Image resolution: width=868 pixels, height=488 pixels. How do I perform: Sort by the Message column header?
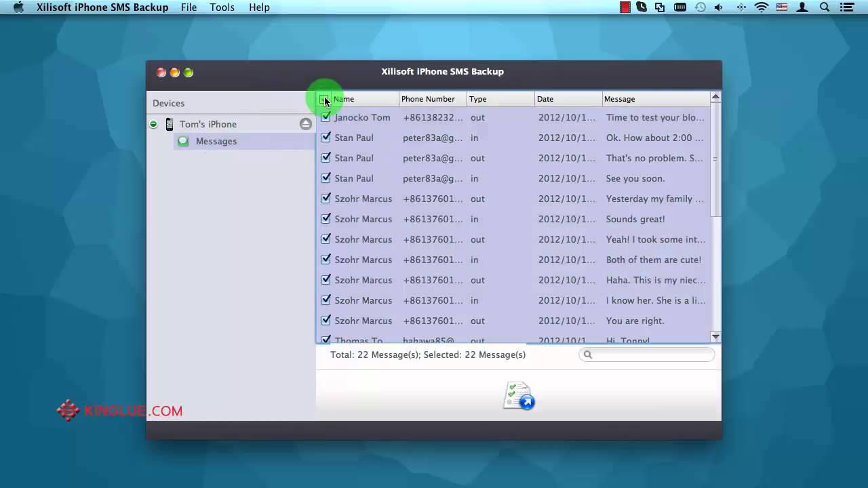(656, 99)
